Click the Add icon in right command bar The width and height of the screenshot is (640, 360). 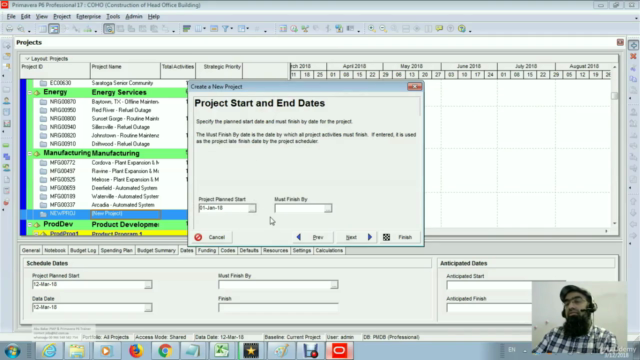tap(633, 45)
